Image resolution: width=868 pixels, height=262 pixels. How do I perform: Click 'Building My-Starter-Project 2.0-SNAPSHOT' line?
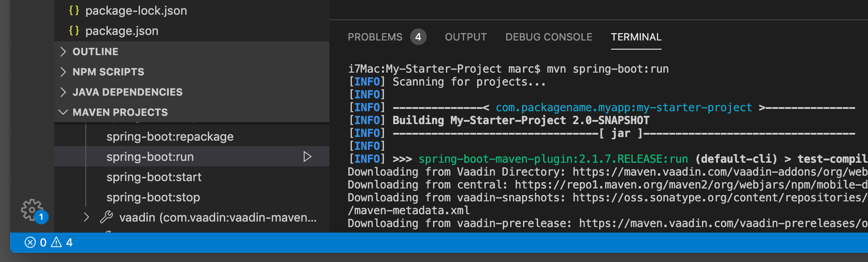(x=521, y=120)
